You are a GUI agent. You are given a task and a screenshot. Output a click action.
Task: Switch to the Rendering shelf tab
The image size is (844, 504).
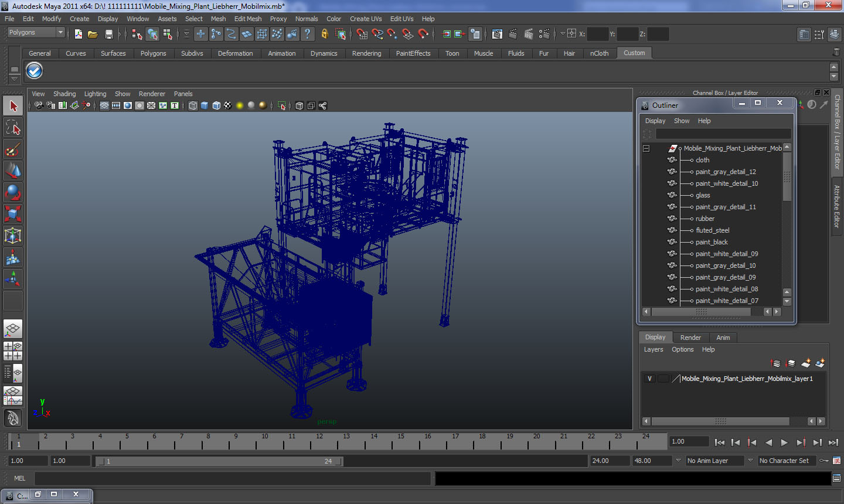(367, 53)
